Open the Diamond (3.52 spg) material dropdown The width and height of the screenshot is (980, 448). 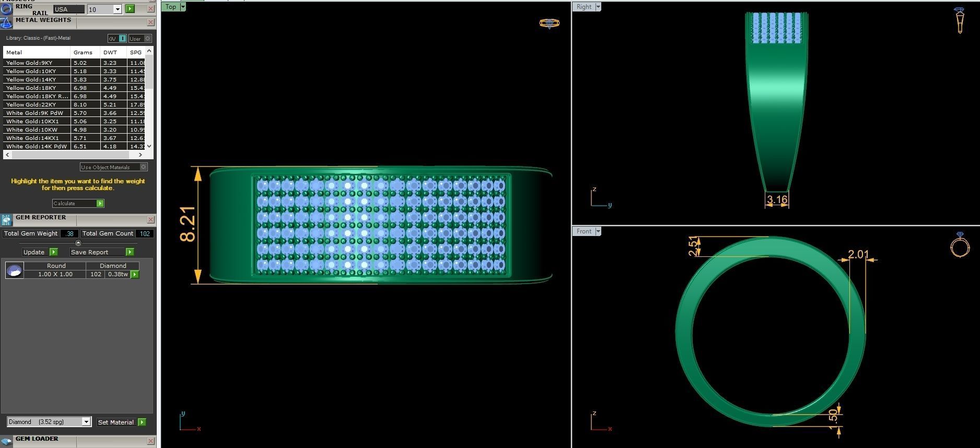pos(86,422)
